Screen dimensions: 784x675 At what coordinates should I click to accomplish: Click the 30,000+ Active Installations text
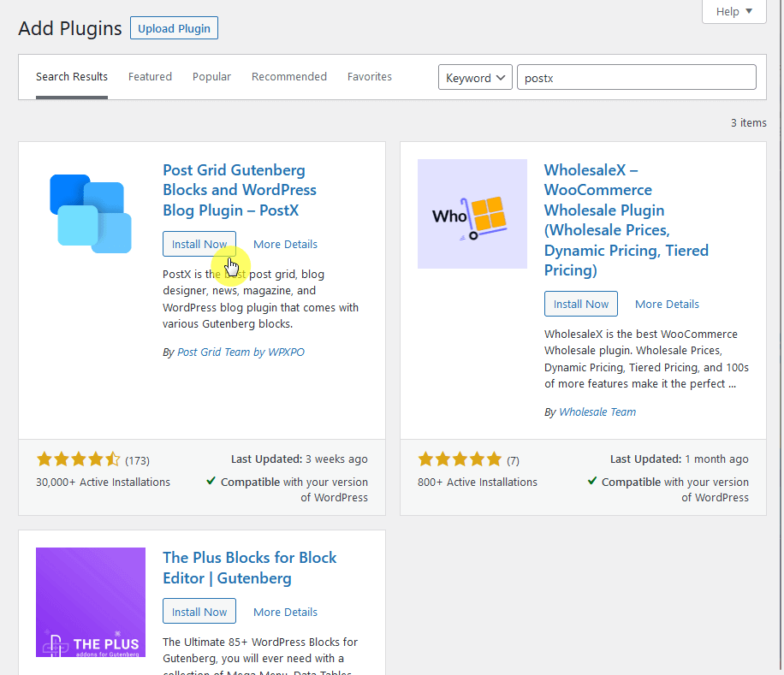click(x=103, y=483)
